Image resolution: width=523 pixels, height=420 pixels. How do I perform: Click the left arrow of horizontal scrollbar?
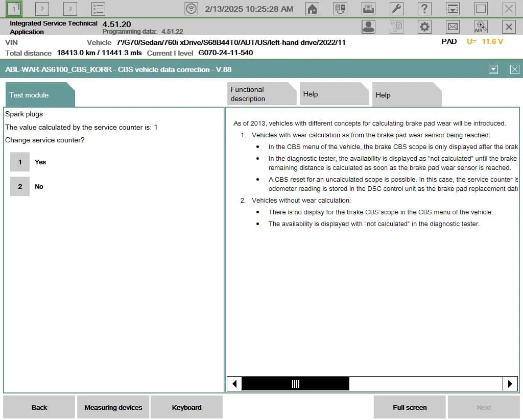click(234, 384)
